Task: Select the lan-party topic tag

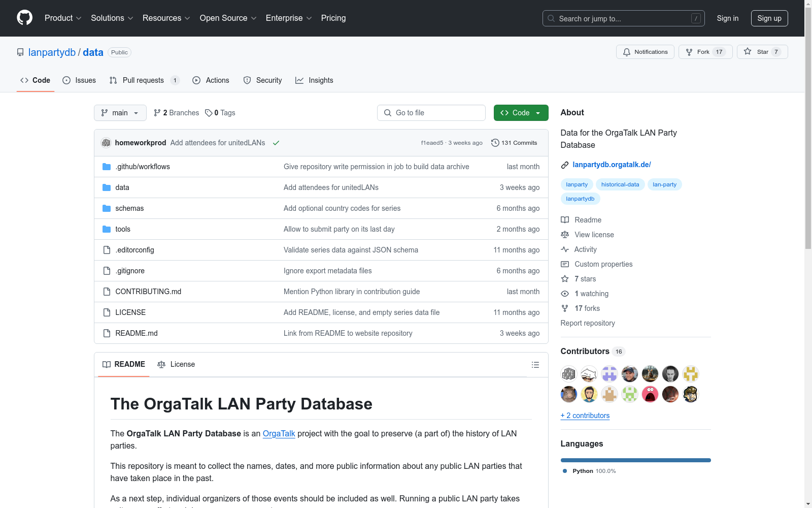Action: pos(664,184)
